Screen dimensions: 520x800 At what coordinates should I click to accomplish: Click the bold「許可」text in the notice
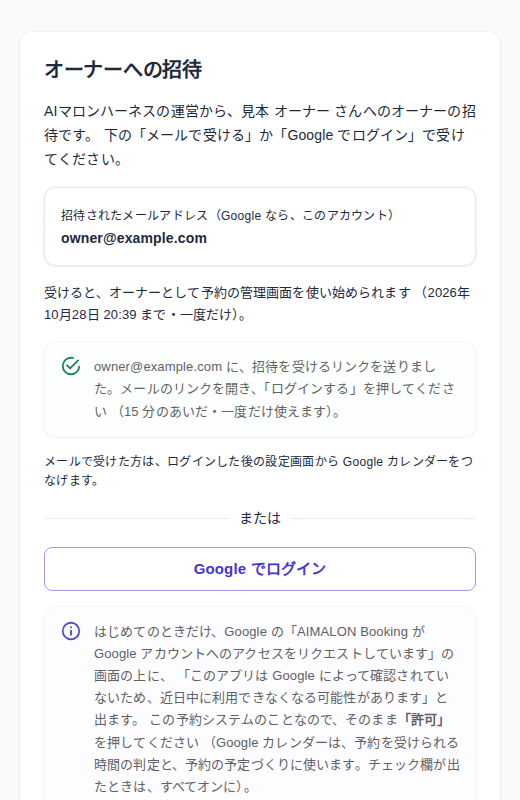pyautogui.click(x=424, y=720)
